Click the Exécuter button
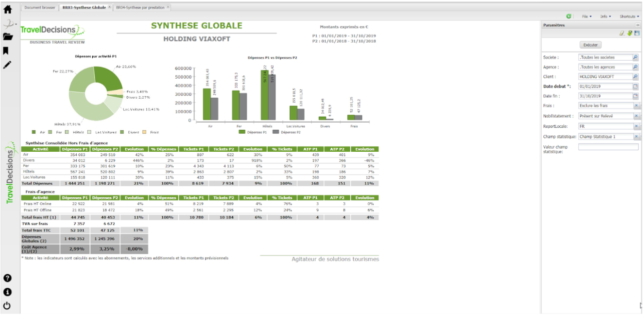 click(591, 45)
